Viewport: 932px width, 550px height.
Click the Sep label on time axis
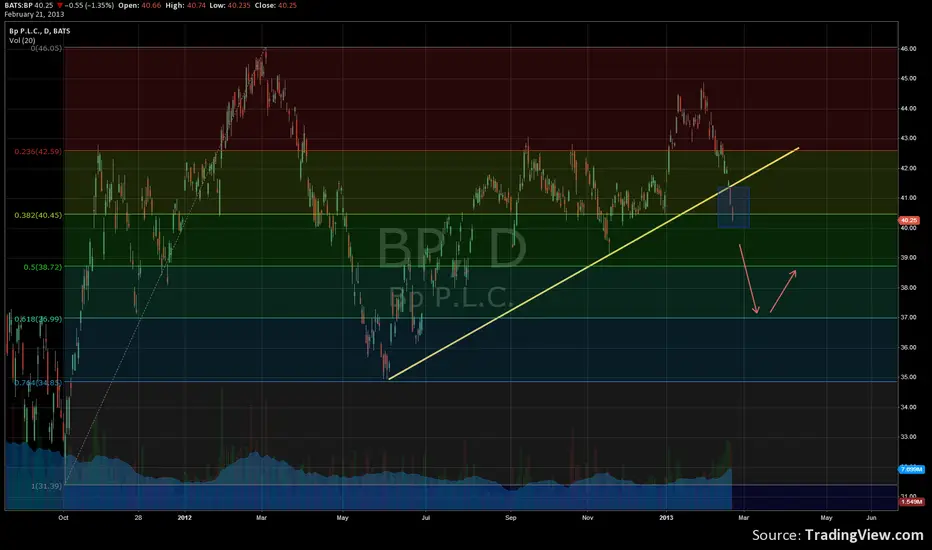point(511,518)
